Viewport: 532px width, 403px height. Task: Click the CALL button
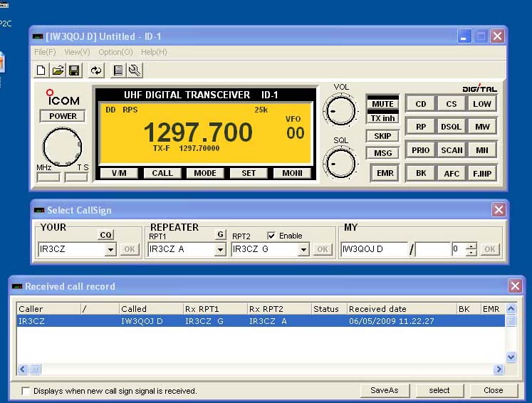(162, 173)
